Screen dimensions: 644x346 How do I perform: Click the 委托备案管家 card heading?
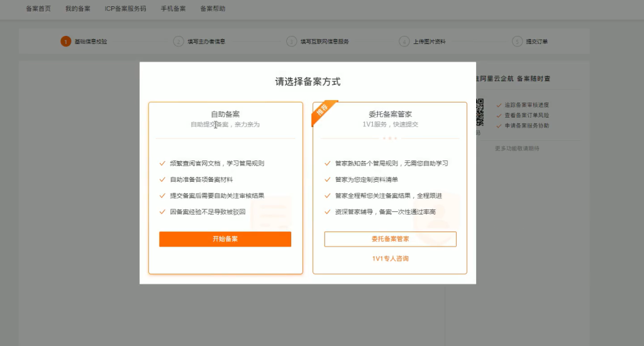pos(390,114)
